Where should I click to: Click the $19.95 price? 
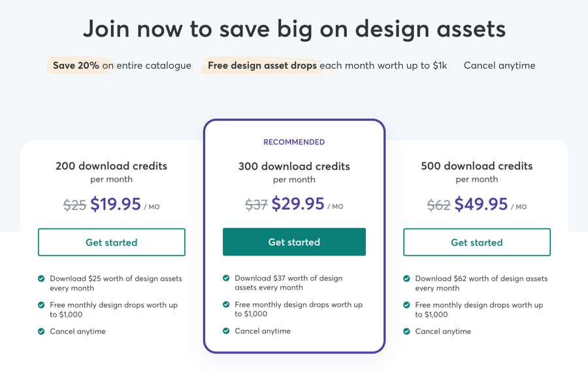pos(116,204)
